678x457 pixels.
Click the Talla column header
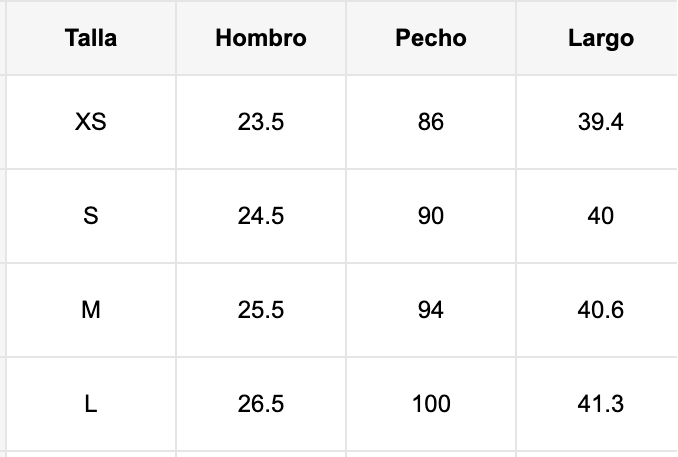tap(91, 38)
